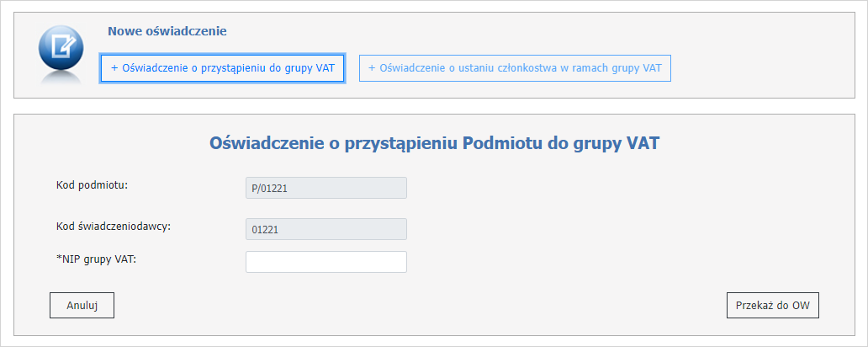Viewport: 868px width, 347px height.
Task: Click the plus sign on the ustaniu członkostwa button
Action: pos(372,69)
